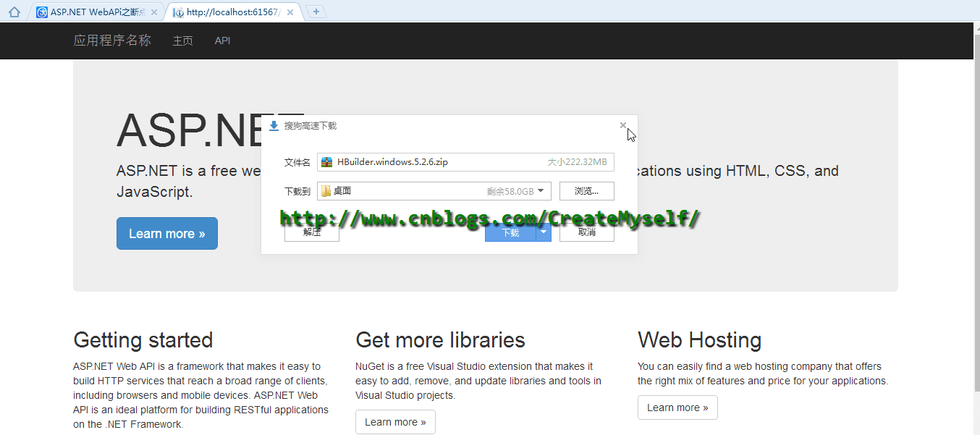Image resolution: width=980 pixels, height=435 pixels.
Task: Click the browser home icon
Action: (x=14, y=12)
